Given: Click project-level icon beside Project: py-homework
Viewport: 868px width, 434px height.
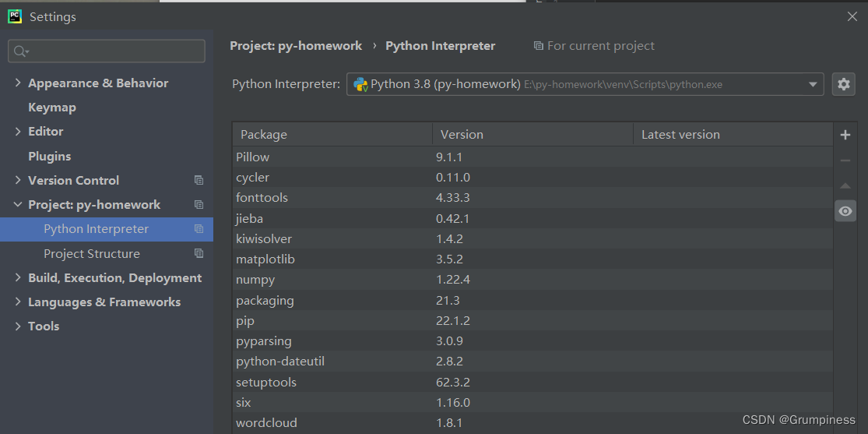Looking at the screenshot, I should coord(199,204).
